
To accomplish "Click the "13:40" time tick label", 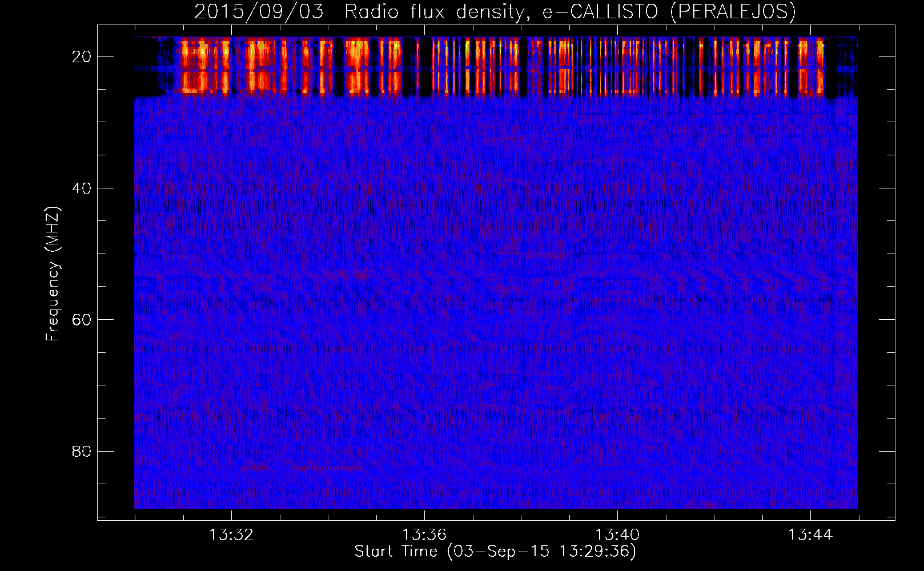I will [617, 535].
